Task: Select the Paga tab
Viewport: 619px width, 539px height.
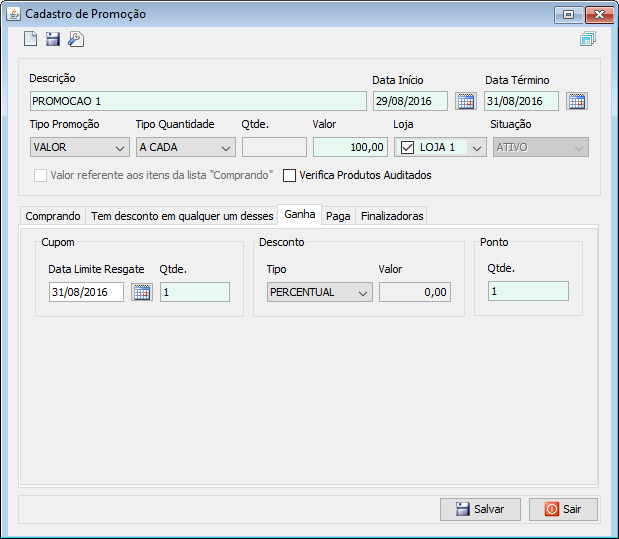Action: click(x=338, y=215)
